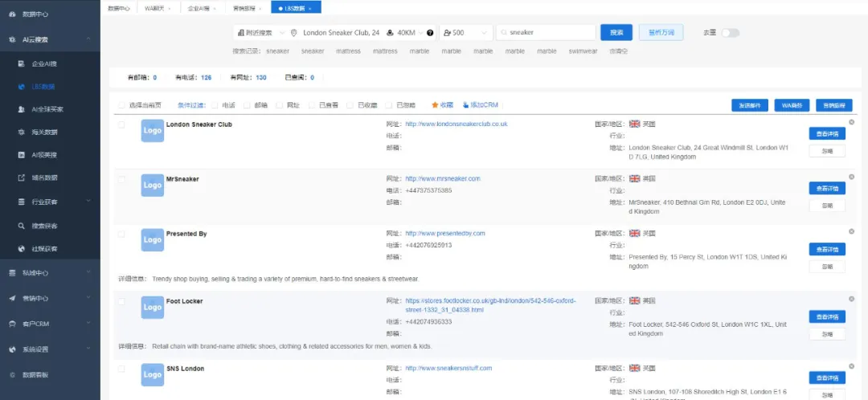The width and height of the screenshot is (868, 400).
Task: Select the Foot Locker row checkbox
Action: (121, 301)
